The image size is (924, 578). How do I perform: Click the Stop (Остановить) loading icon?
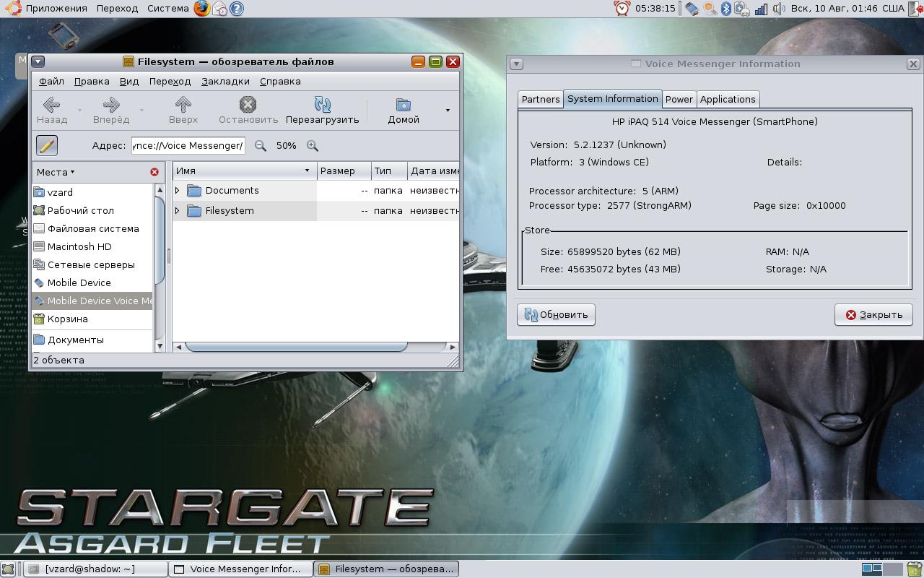(x=248, y=105)
